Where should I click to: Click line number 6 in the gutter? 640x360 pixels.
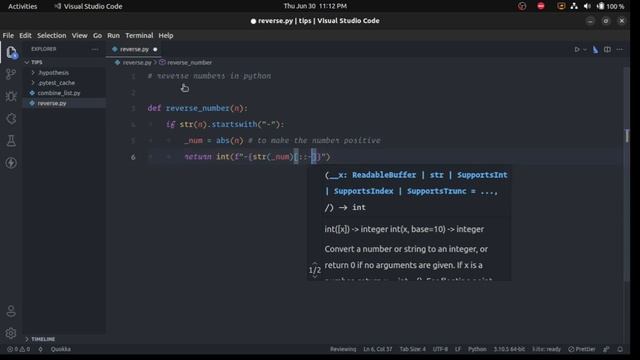133,157
